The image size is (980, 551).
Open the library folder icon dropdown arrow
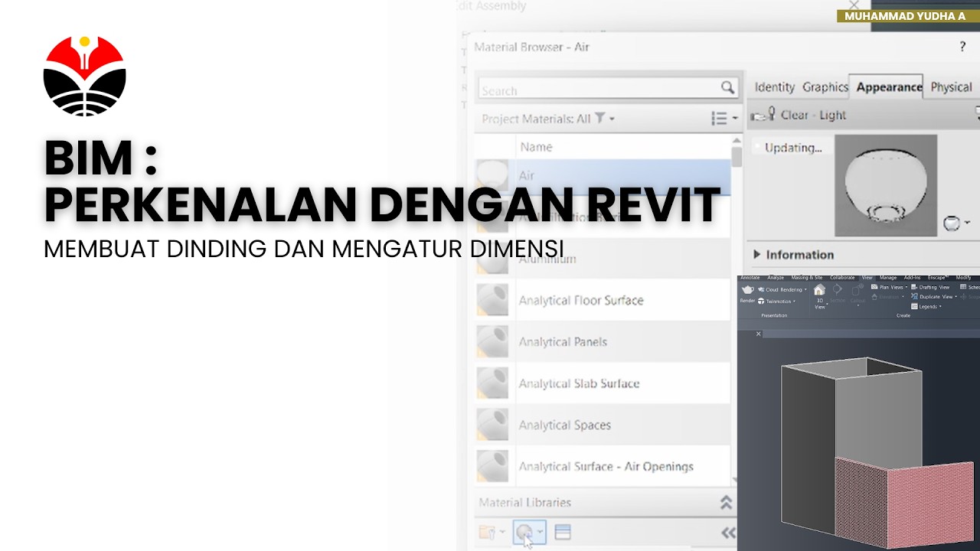(501, 533)
